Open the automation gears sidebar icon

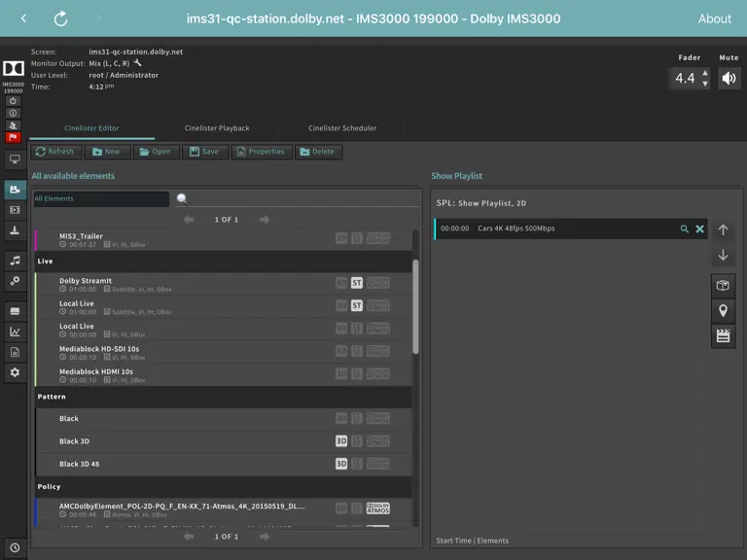pos(15,281)
